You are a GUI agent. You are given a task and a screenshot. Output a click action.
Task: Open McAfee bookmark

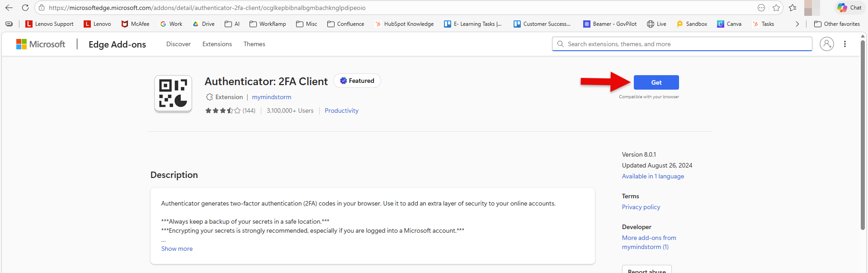pyautogui.click(x=135, y=24)
